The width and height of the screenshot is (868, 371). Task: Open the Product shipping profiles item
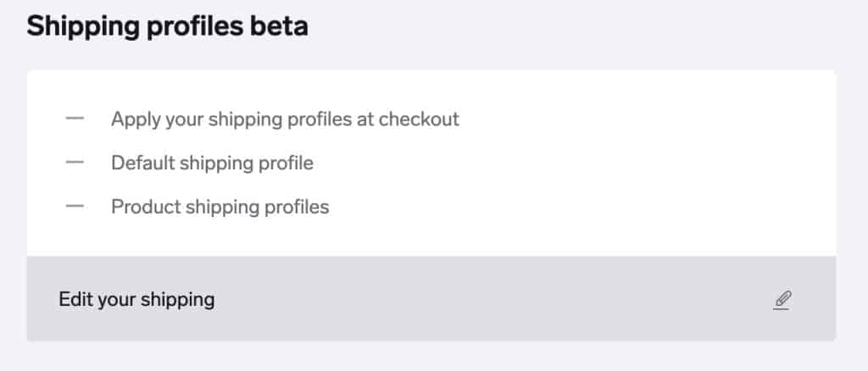pyautogui.click(x=220, y=207)
